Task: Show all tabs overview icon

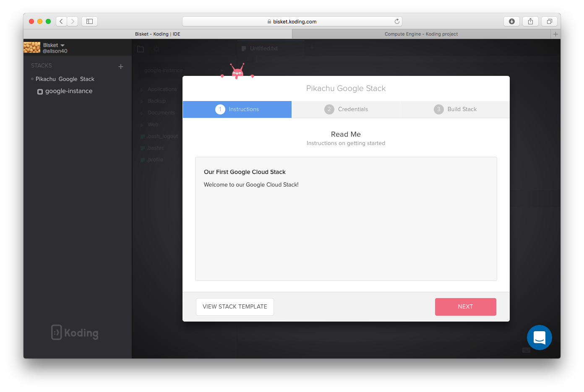Action: click(549, 21)
